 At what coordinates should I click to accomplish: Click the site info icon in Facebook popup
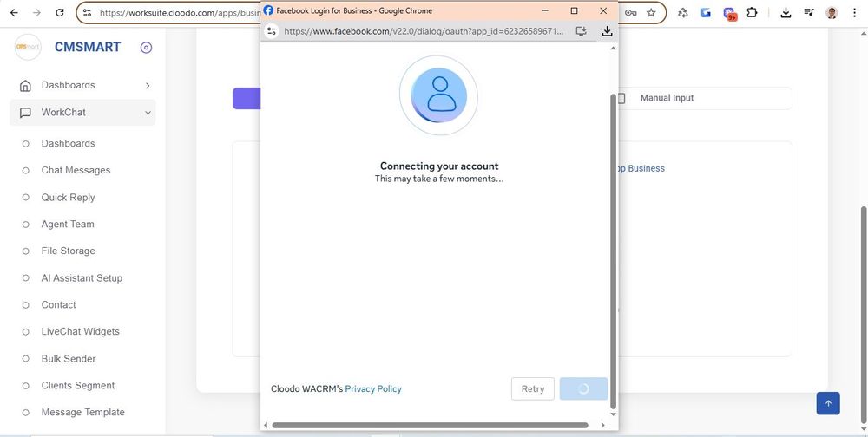point(272,31)
